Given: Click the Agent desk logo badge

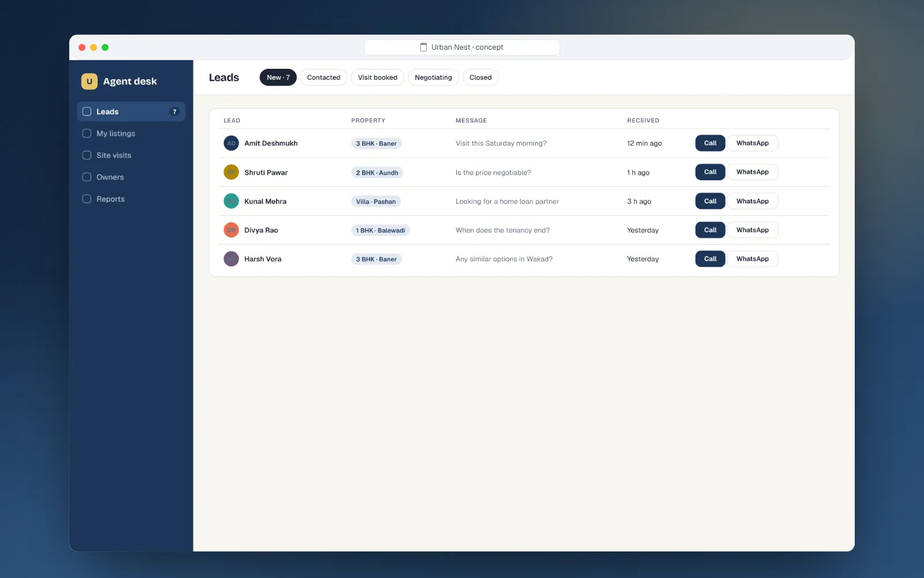Looking at the screenshot, I should click(x=89, y=81).
